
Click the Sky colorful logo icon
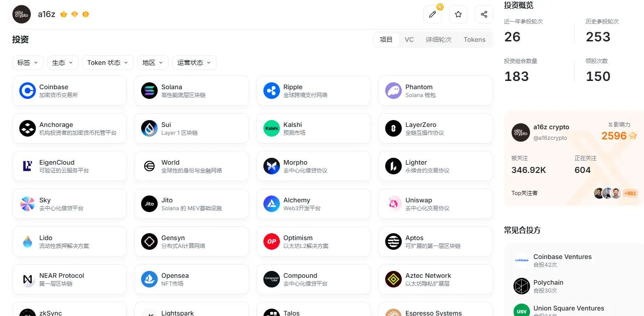(x=28, y=204)
